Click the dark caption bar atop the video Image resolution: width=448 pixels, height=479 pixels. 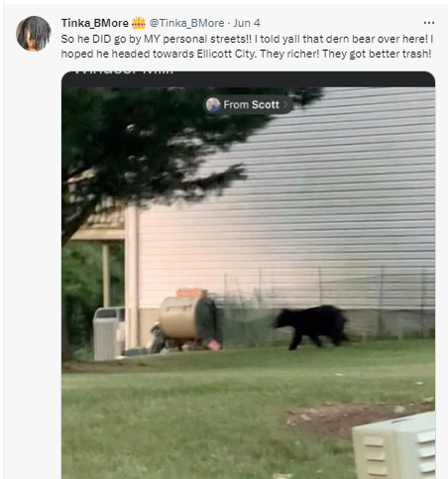point(248,79)
